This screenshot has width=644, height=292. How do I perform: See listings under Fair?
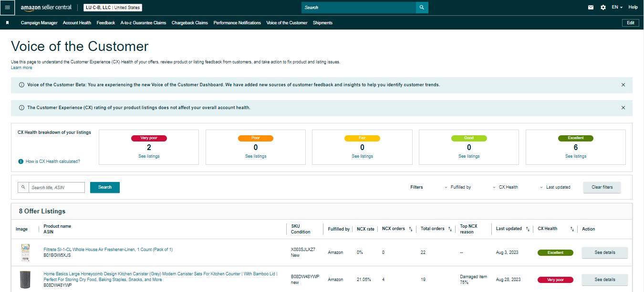click(363, 156)
